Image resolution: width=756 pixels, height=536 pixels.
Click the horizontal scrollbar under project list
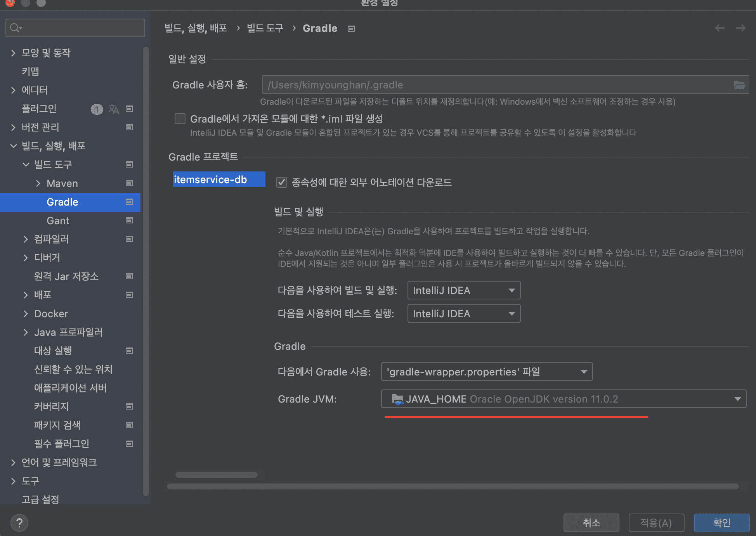pos(216,475)
